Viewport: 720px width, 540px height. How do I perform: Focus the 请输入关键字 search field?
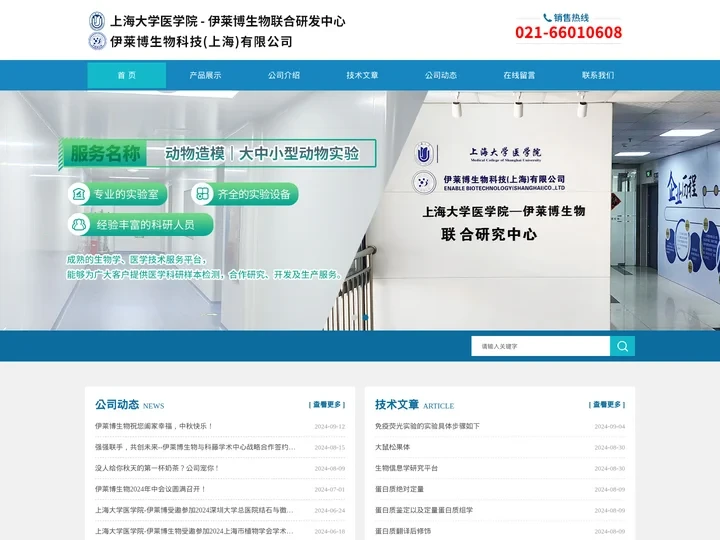pos(540,346)
